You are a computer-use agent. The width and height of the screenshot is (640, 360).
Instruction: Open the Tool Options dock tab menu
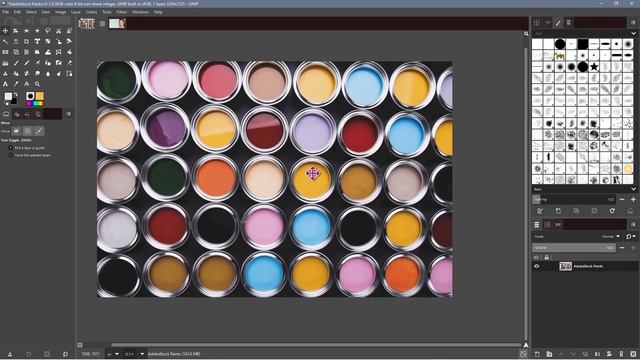point(69,114)
